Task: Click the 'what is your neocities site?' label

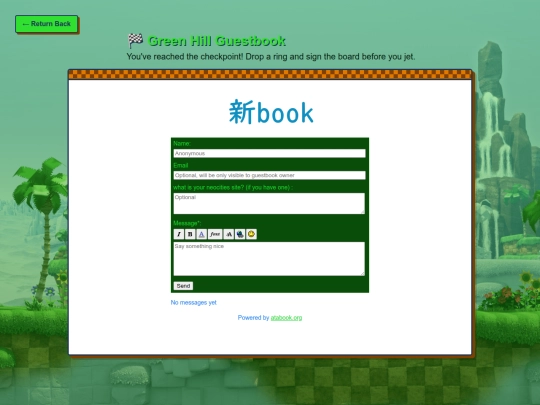Action: 233,187
